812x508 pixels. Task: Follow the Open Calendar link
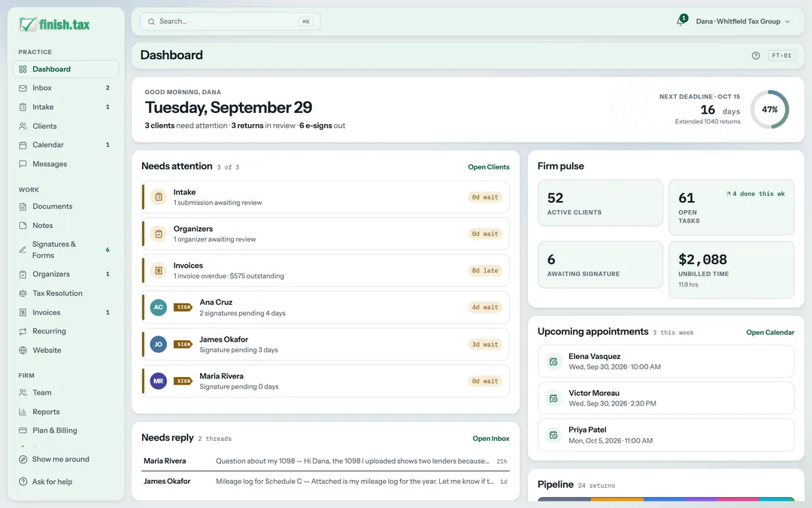point(770,333)
